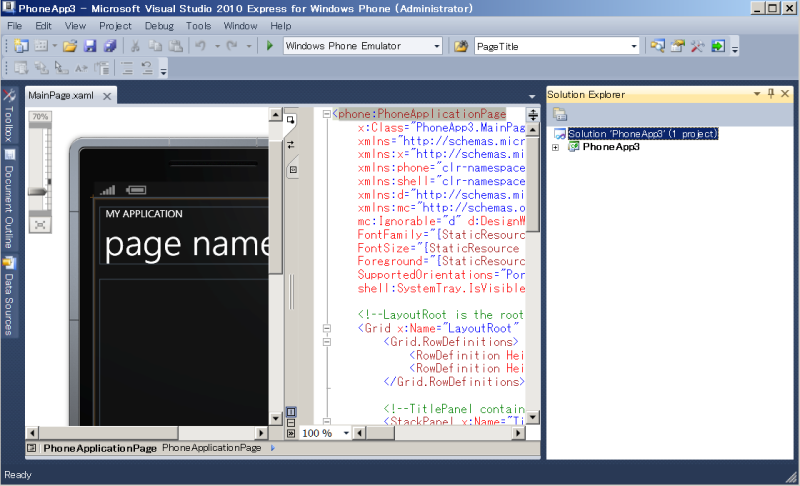Viewport: 800px width, 486px height.
Task: Open the Solution Explorer toolbar icon
Action: (657, 46)
